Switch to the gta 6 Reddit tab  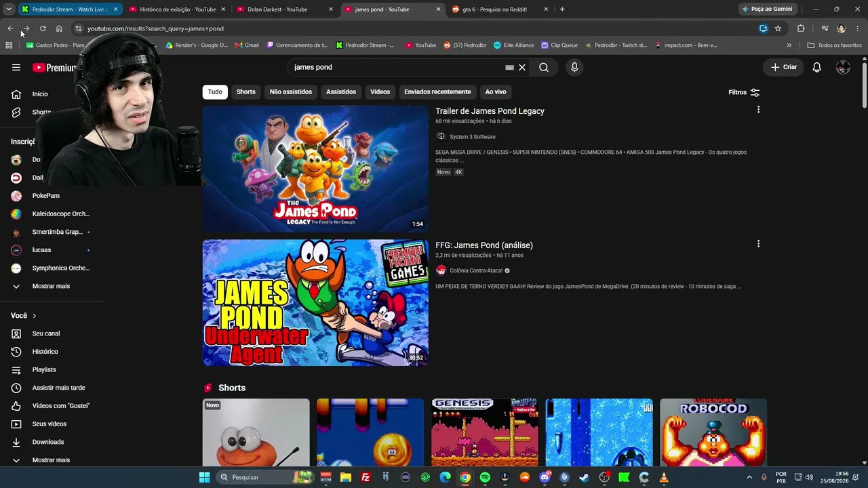[499, 9]
